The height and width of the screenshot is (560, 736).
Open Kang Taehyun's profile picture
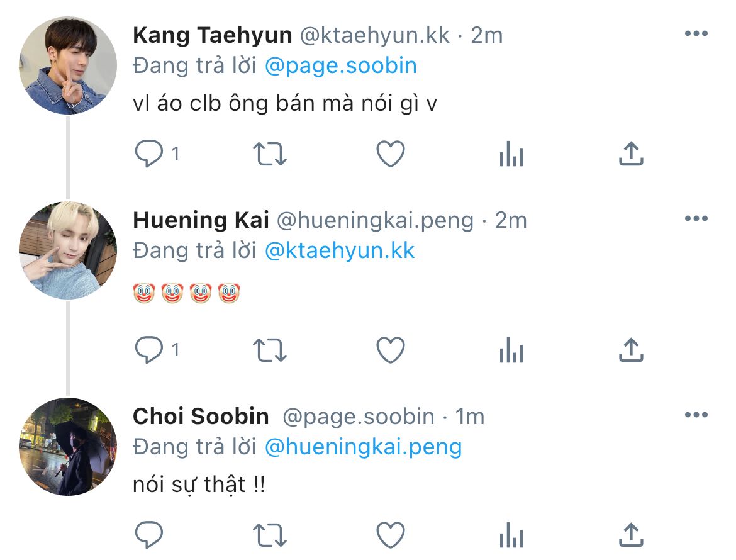tap(67, 65)
